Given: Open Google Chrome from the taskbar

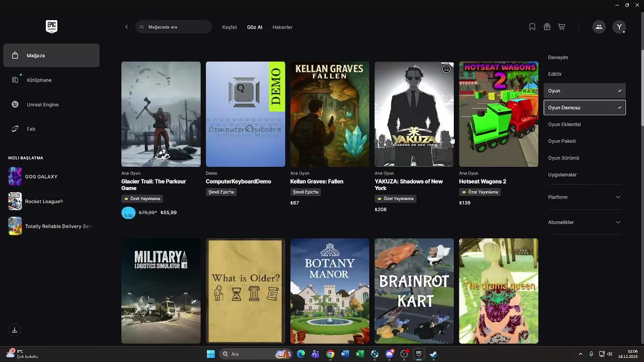Looking at the screenshot, I should (330, 354).
